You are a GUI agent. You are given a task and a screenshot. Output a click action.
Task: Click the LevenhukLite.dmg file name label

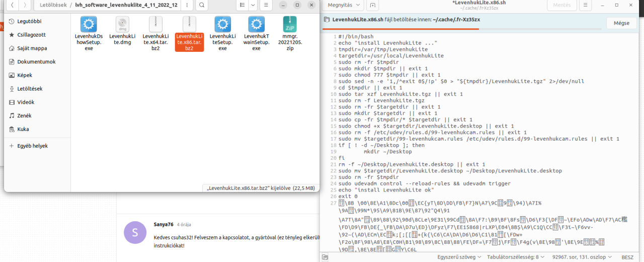pos(122,39)
